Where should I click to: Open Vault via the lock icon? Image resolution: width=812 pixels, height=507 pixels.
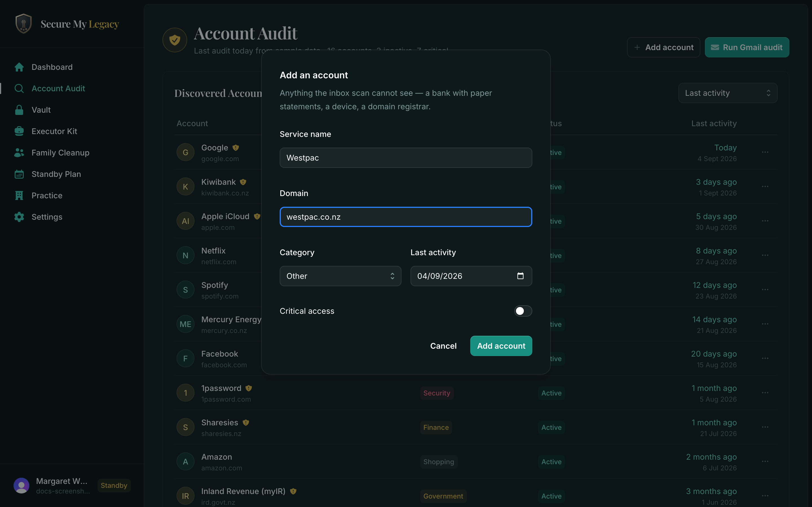tap(19, 110)
